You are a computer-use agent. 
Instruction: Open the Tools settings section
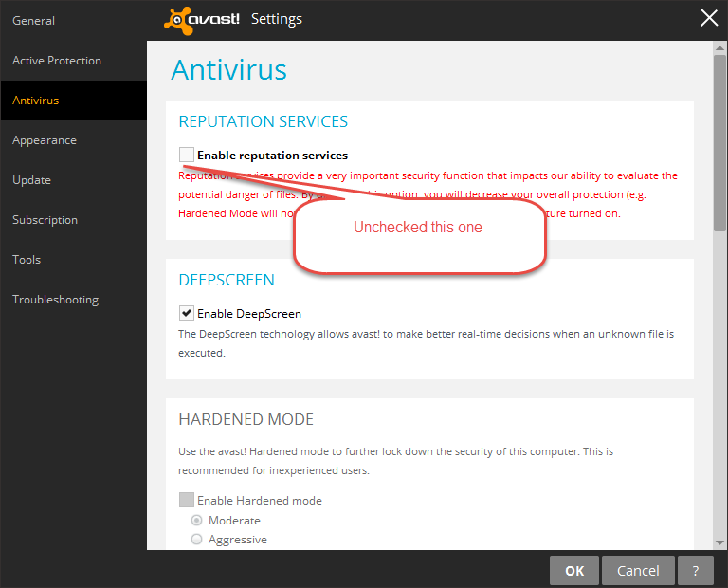(x=73, y=260)
